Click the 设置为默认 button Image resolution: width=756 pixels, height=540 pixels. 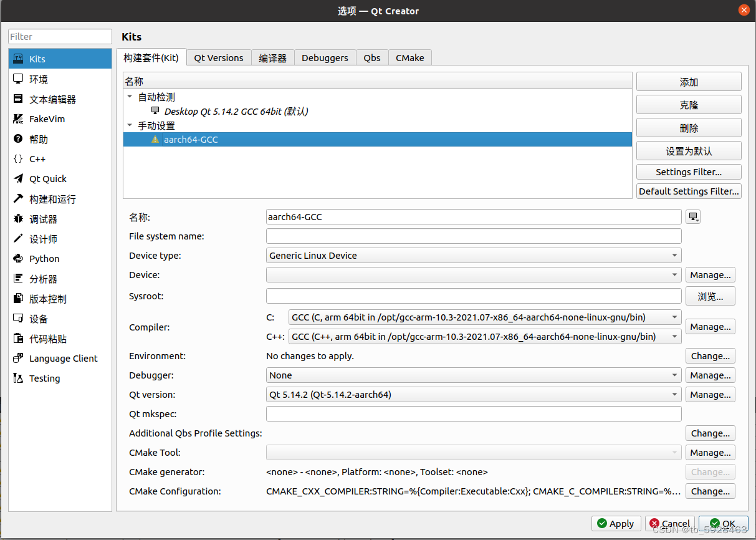click(x=689, y=151)
